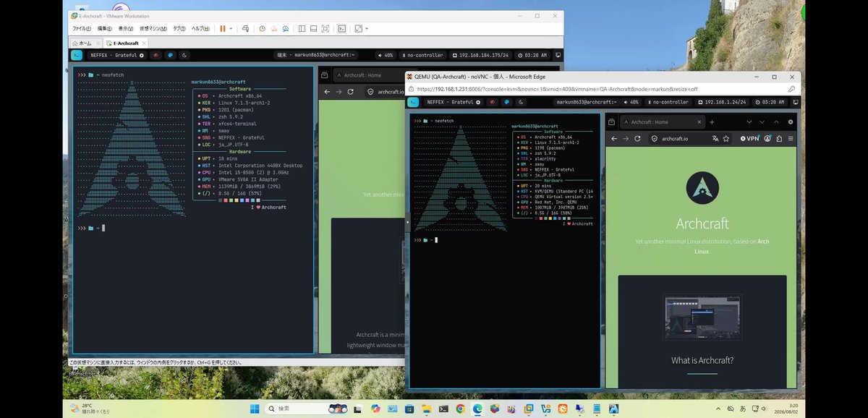Open the 仮想マシン menu in VMware Workstation
This screenshot has height=418, width=868.
pos(153,29)
